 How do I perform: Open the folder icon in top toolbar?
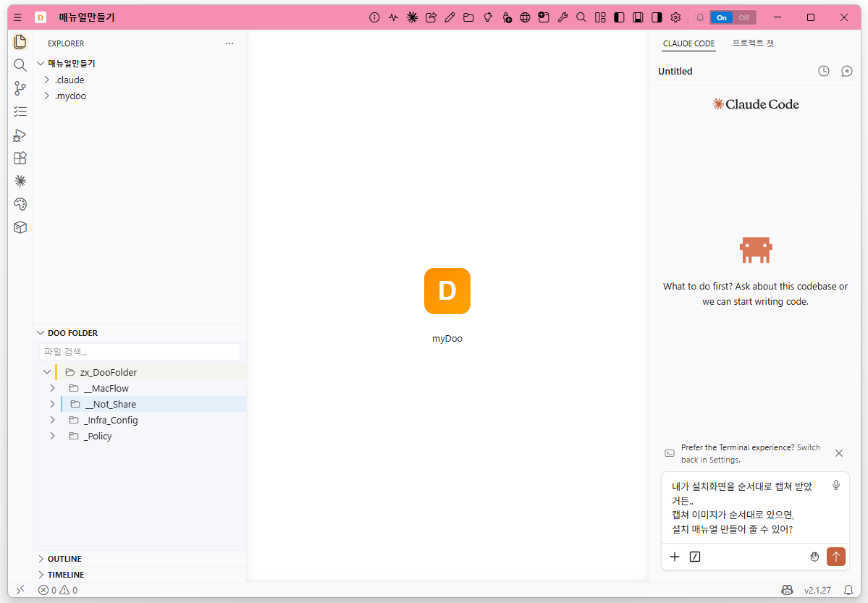(469, 17)
